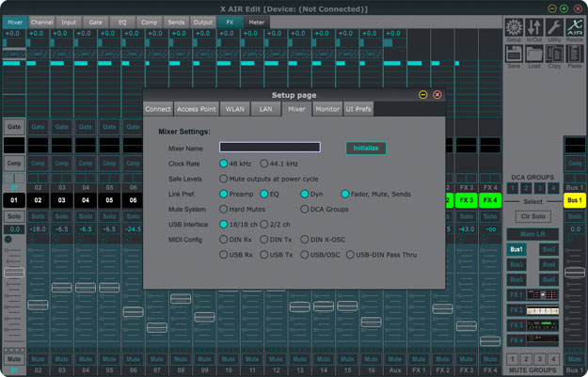This screenshot has width=588, height=377.
Task: Open the FX 1 effect thumbnail
Action: point(543,295)
